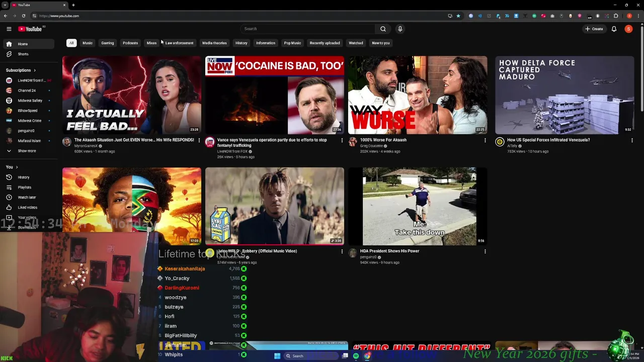Open How Delta Force Captured Maduro thumbnail
Viewport: 644px width, 362px height.
coord(565,95)
